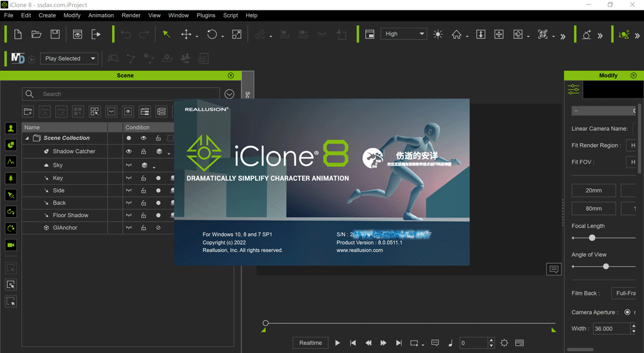Activate the Scale object tool
Viewport: 644px width, 353px height.
tap(236, 34)
